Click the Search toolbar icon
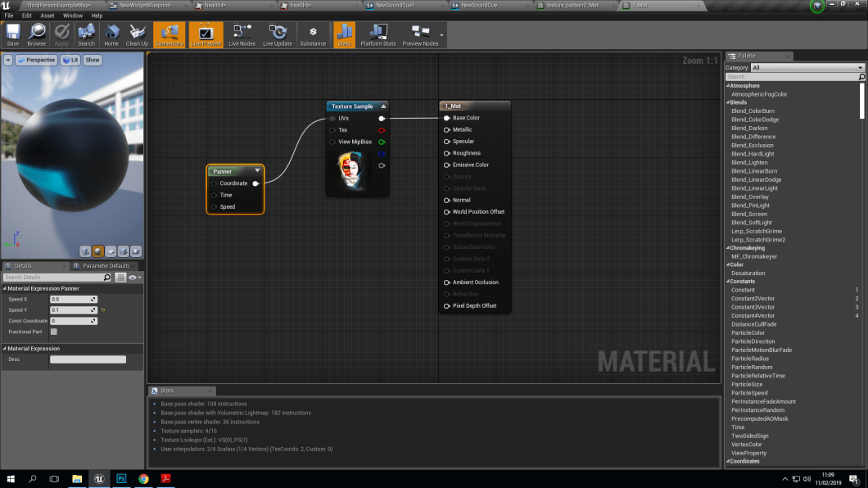Screen dimensions: 868x488 point(85,34)
